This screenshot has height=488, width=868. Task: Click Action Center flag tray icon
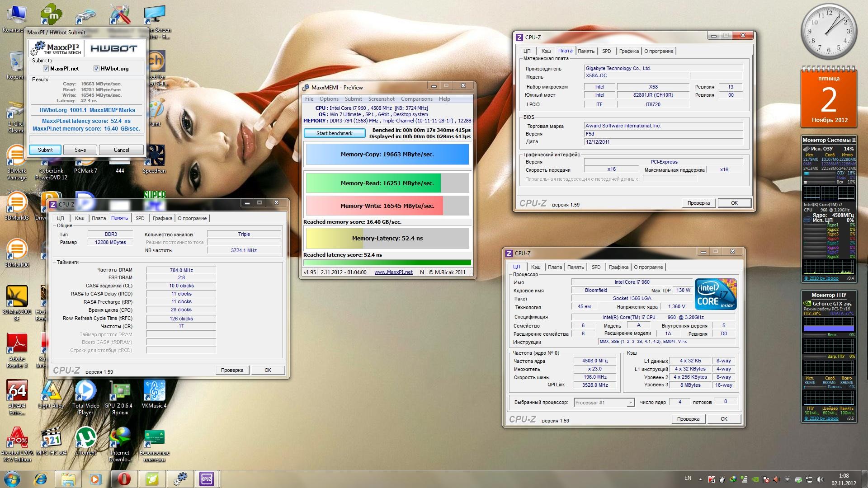tap(766, 479)
